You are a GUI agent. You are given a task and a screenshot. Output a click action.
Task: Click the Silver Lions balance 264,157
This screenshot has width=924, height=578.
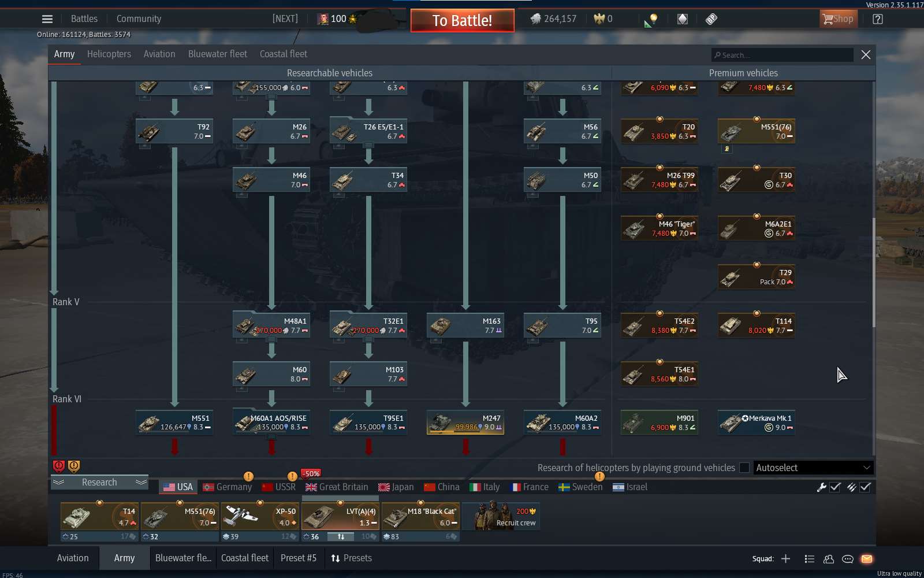(554, 19)
